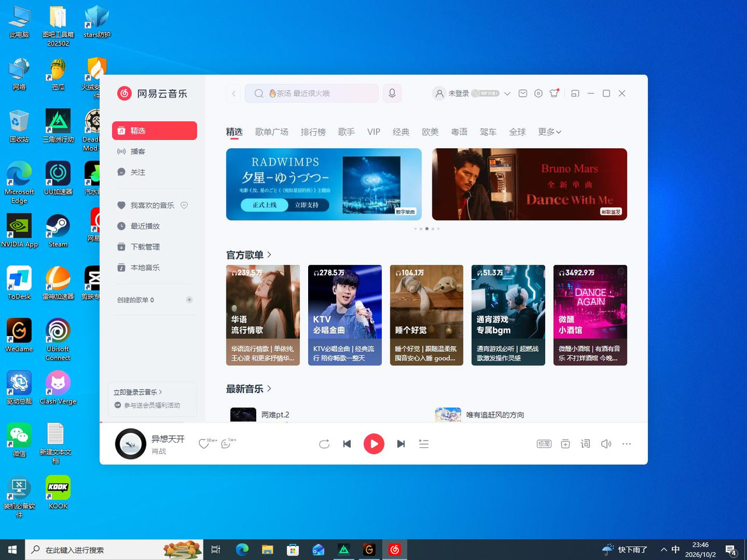Expand the account dropdown arrow
Image resolution: width=747 pixels, height=560 pixels.
(507, 93)
